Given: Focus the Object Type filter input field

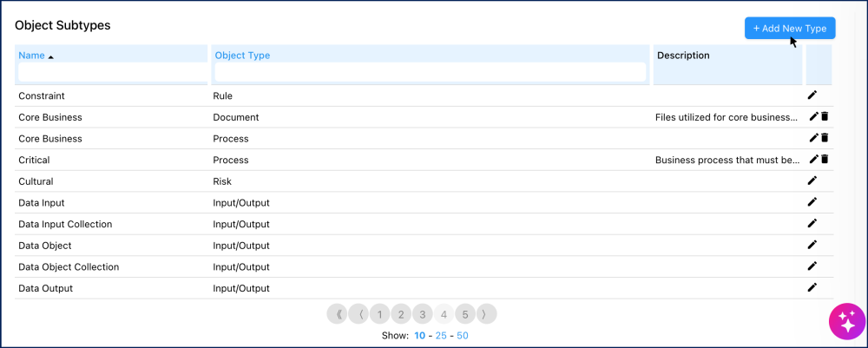Looking at the screenshot, I should (431, 72).
